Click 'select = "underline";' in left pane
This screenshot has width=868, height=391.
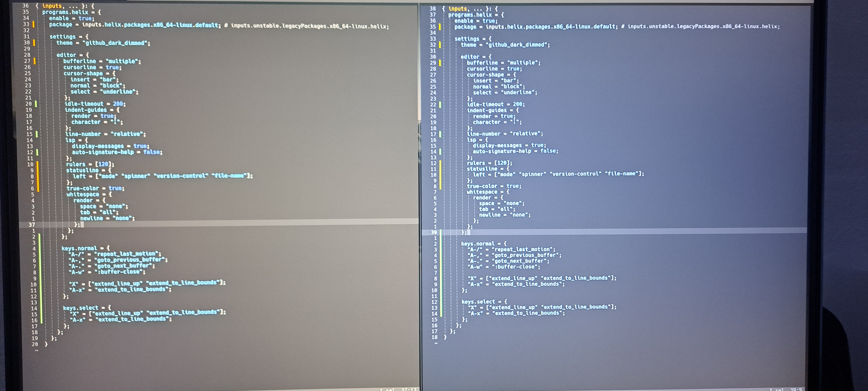click(104, 92)
